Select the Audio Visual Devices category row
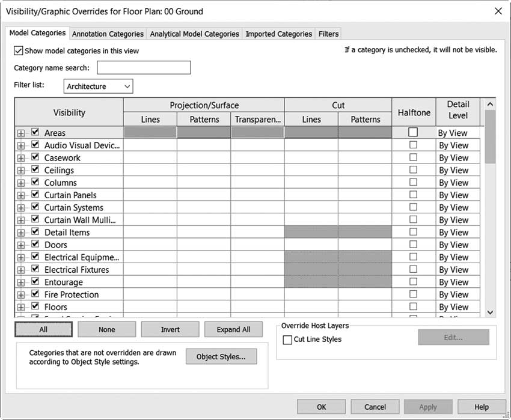The image size is (511, 420). (x=247, y=145)
